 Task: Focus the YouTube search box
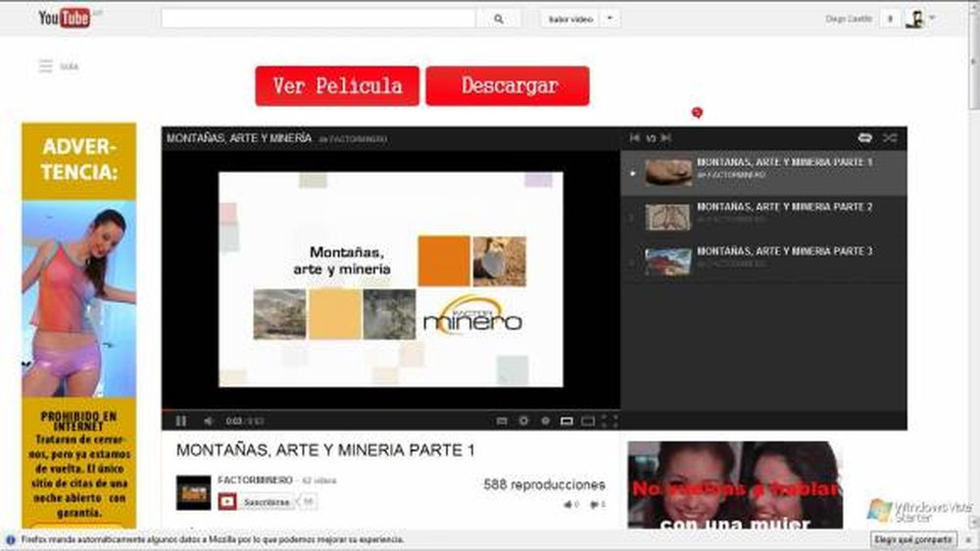click(318, 19)
